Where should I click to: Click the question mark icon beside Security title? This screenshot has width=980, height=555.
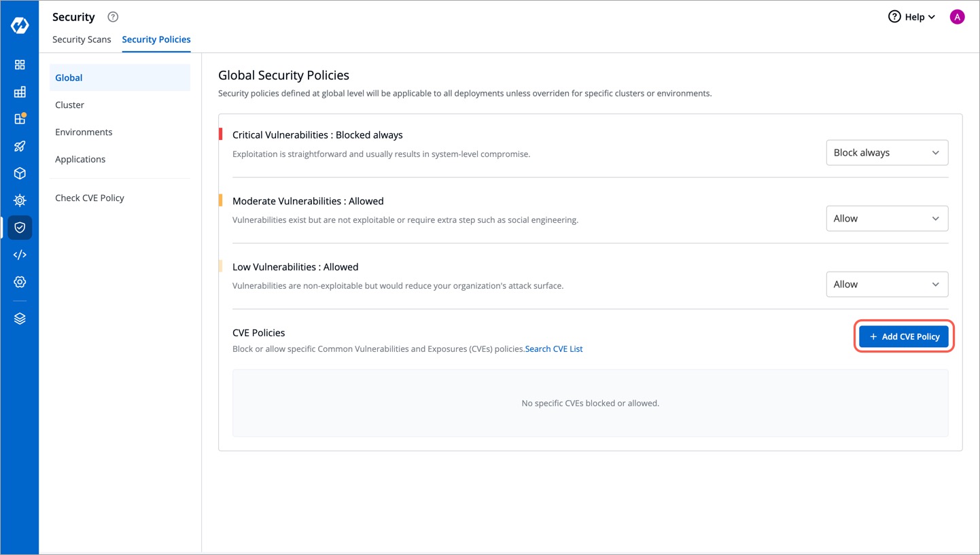[112, 16]
